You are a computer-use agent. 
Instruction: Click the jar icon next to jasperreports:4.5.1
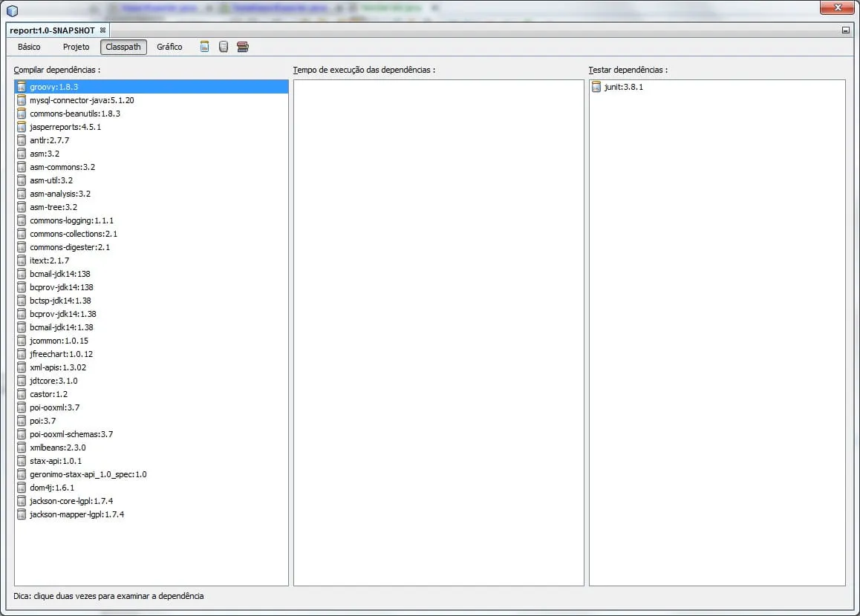[x=22, y=127]
